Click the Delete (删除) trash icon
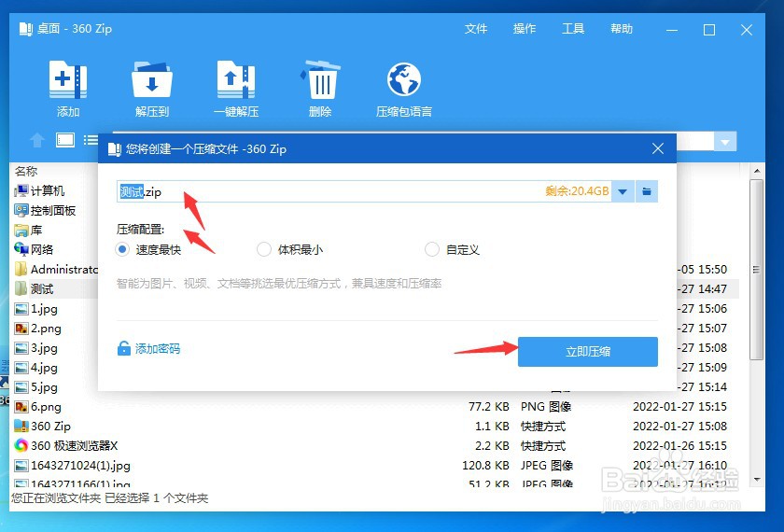 point(320,80)
